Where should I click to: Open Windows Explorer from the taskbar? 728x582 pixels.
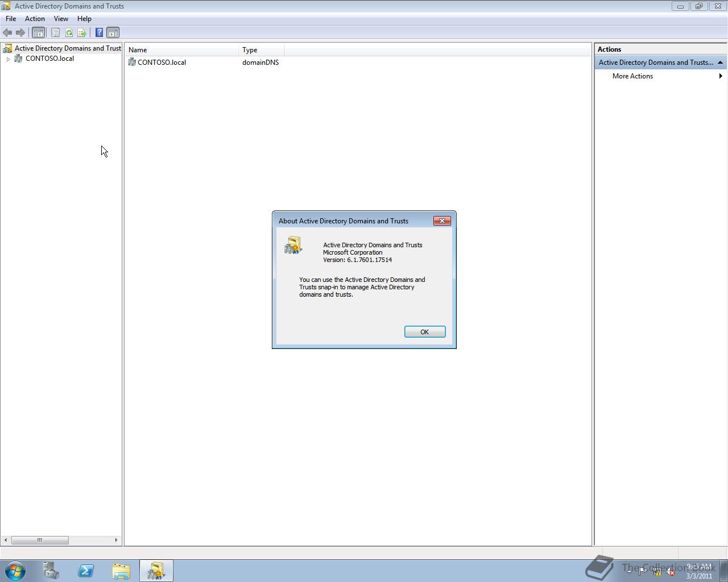121,571
